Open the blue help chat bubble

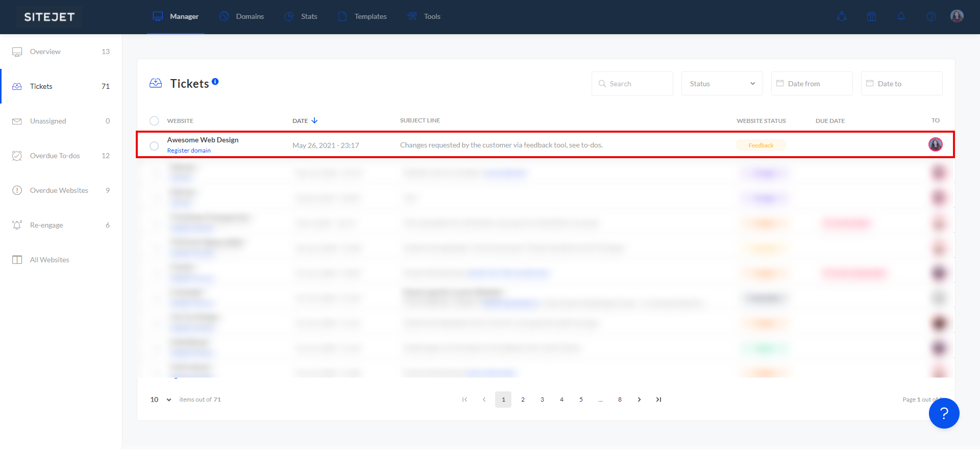coord(944,413)
